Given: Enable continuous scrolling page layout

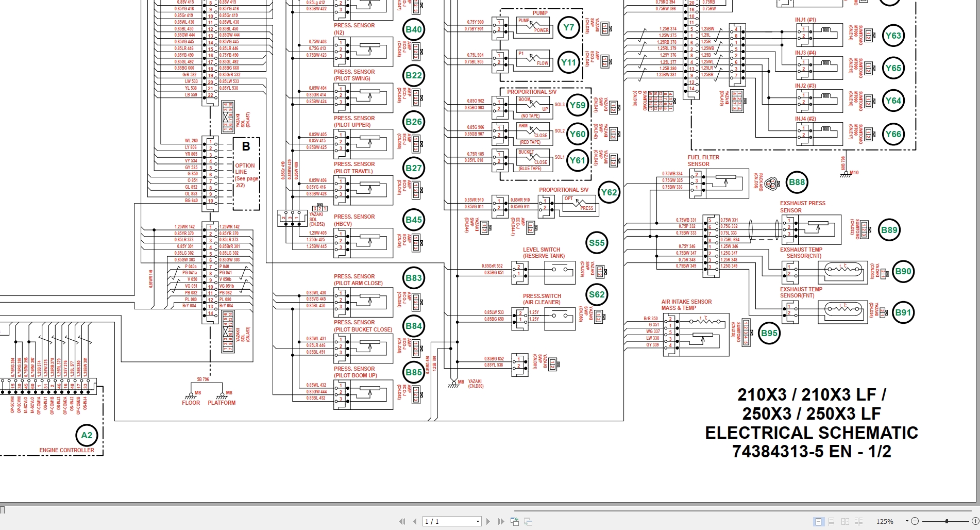Looking at the screenshot, I should coord(830,521).
